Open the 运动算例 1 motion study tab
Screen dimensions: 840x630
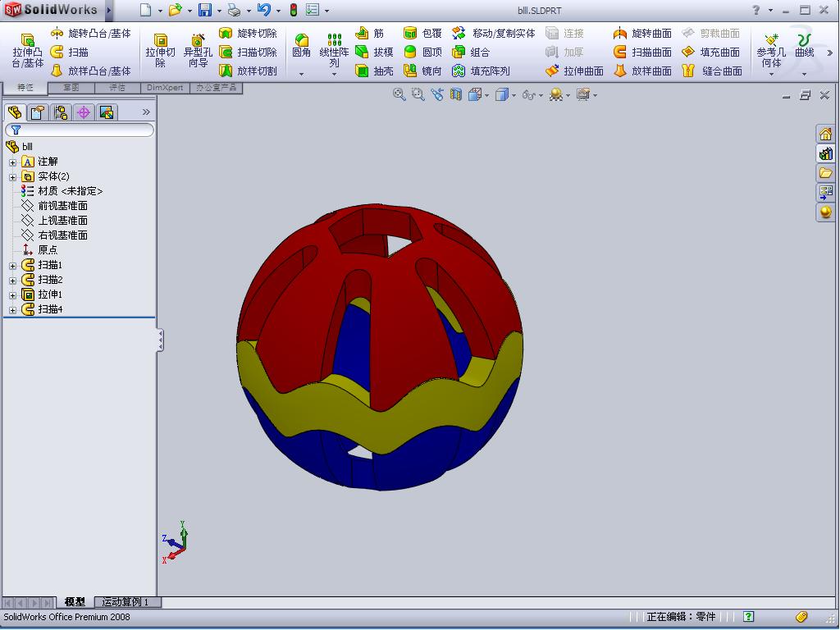tap(127, 602)
